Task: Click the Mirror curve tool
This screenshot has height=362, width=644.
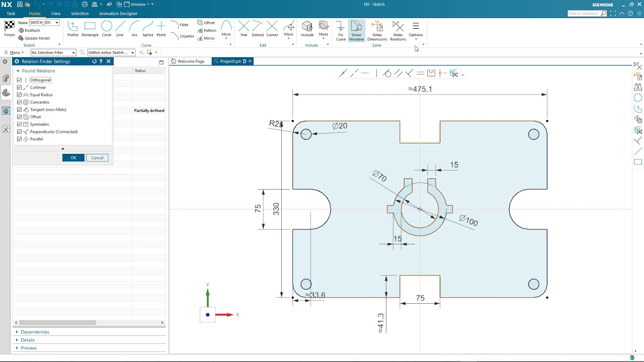Action: tap(206, 38)
